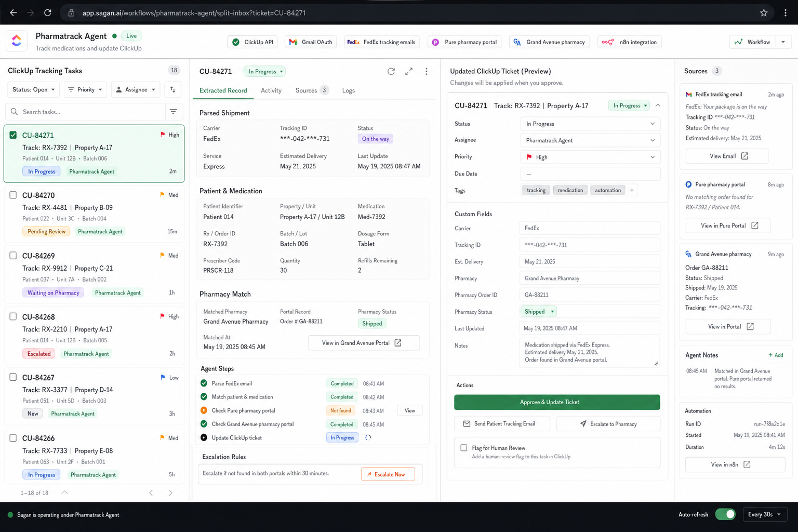This screenshot has height=532, width=798.
Task: Open the CU-84271 more options menu
Action: pyautogui.click(x=427, y=71)
